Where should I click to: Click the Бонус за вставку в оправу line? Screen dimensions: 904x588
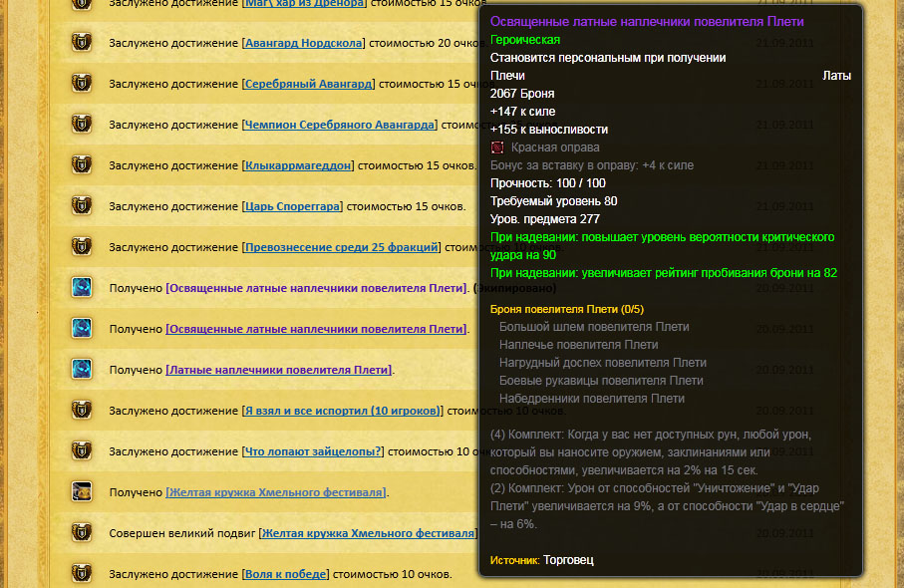click(591, 165)
